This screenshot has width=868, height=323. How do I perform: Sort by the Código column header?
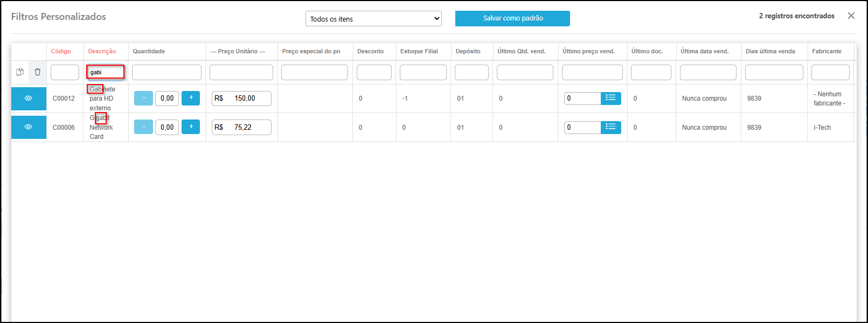61,51
